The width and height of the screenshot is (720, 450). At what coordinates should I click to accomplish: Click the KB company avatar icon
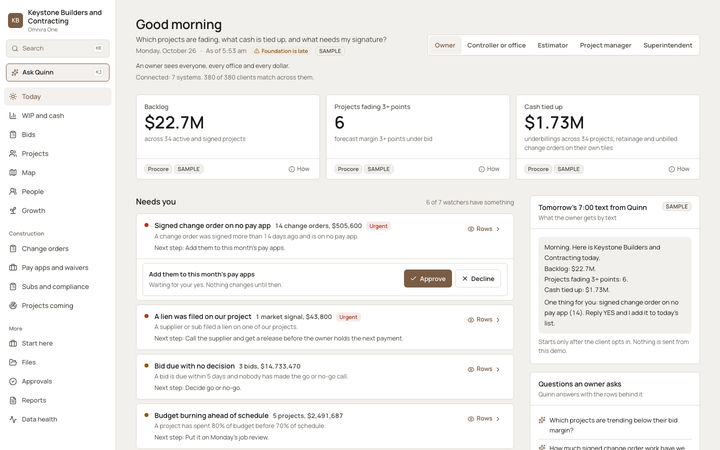click(16, 20)
